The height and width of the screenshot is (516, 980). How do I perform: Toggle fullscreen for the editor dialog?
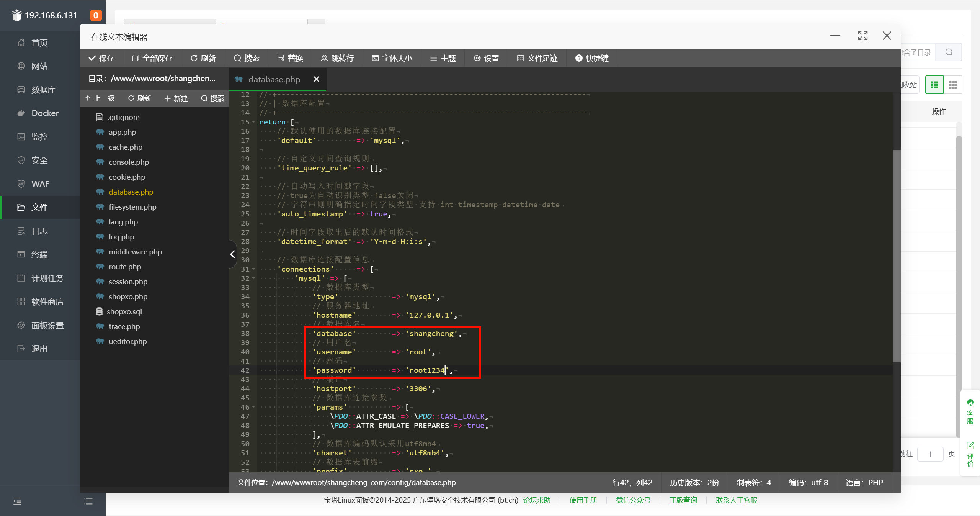pyautogui.click(x=862, y=36)
